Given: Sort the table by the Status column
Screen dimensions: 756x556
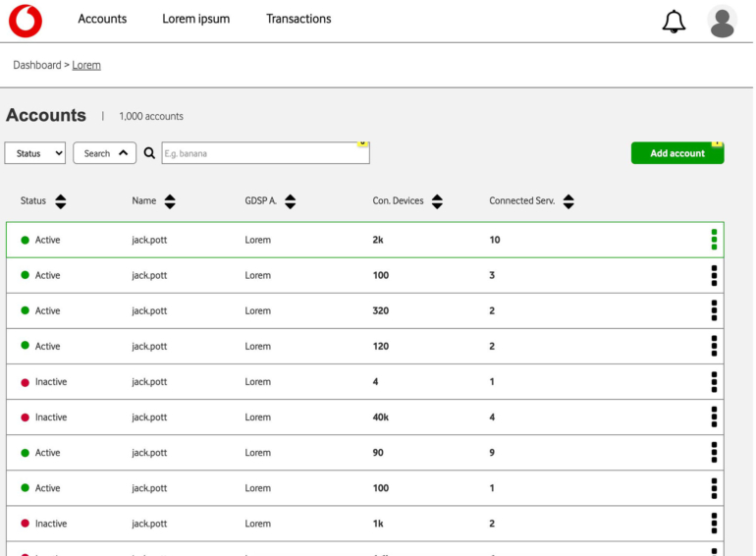Looking at the screenshot, I should tap(61, 201).
